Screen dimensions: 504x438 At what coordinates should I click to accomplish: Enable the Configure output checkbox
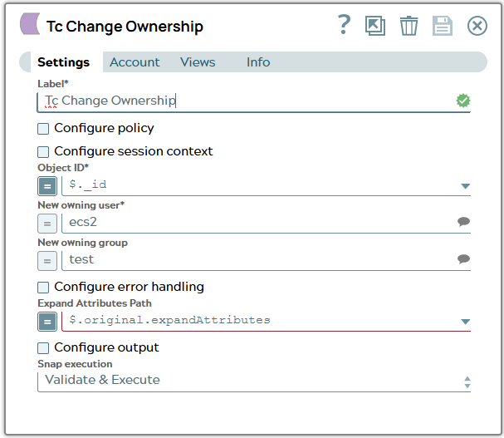pos(43,348)
